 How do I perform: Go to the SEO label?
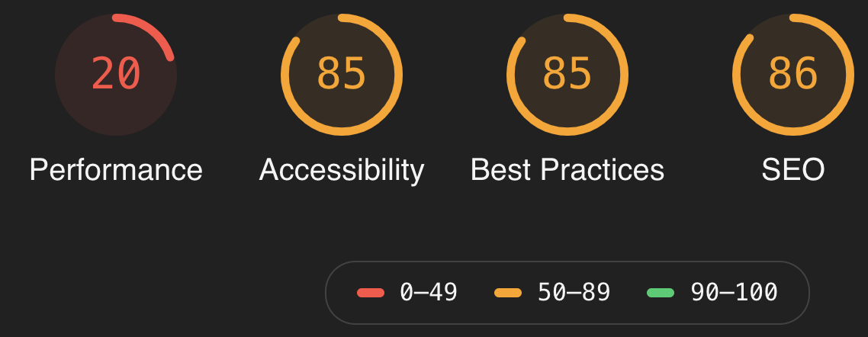[793, 169]
